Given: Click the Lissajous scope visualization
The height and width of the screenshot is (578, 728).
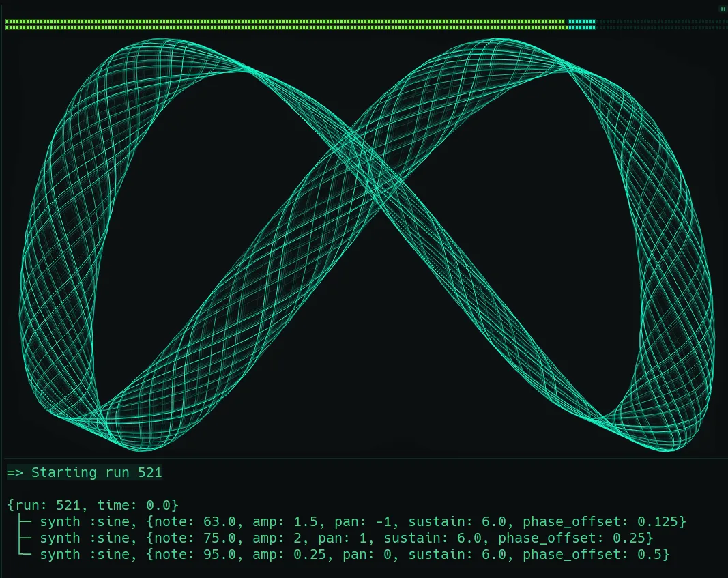Looking at the screenshot, I should [x=366, y=245].
